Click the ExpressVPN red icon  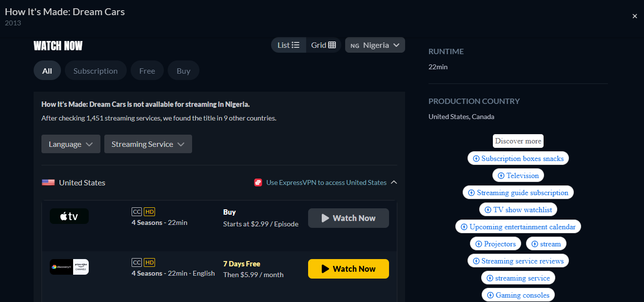coord(258,182)
